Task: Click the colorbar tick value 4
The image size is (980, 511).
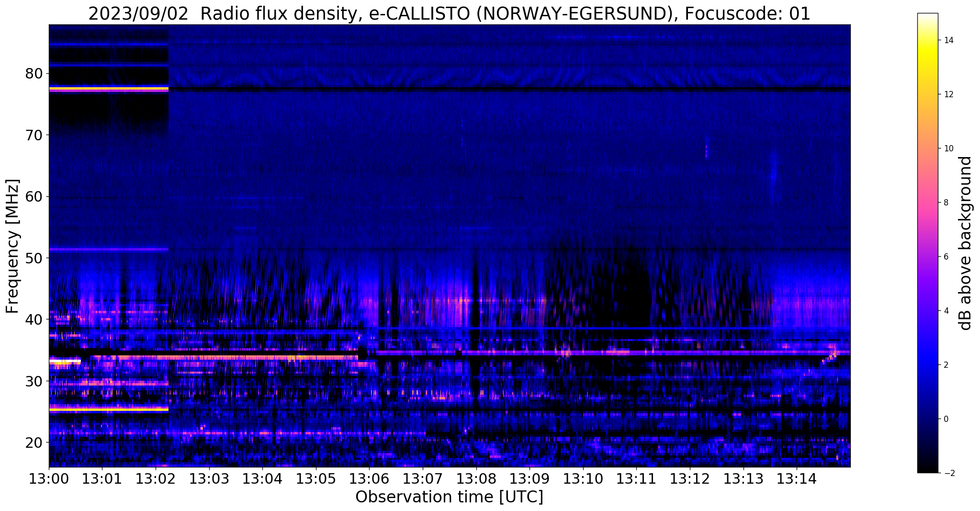Action: (x=946, y=311)
